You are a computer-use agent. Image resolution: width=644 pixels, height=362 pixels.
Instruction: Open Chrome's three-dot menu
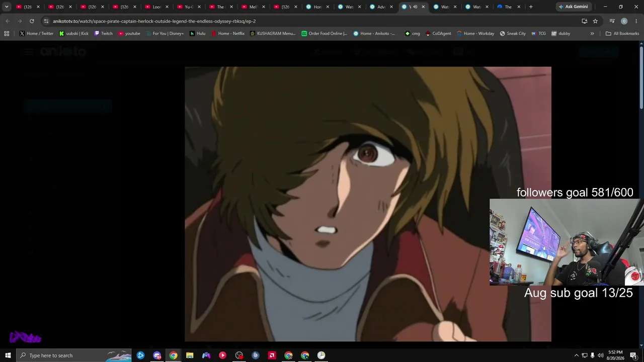(635, 21)
